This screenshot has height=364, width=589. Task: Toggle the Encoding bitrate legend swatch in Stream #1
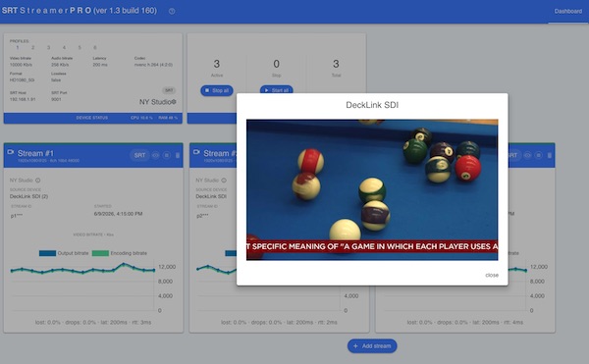pos(100,253)
